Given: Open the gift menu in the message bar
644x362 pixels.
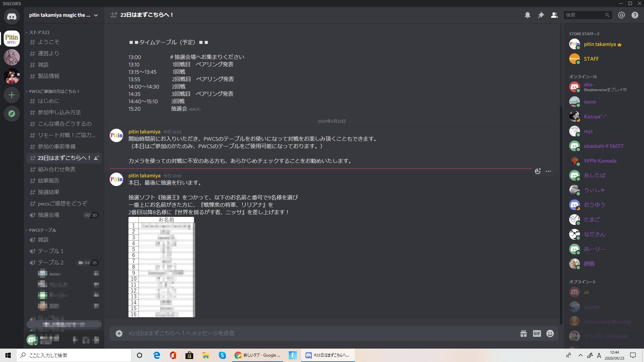Looking at the screenshot, I should [x=524, y=333].
